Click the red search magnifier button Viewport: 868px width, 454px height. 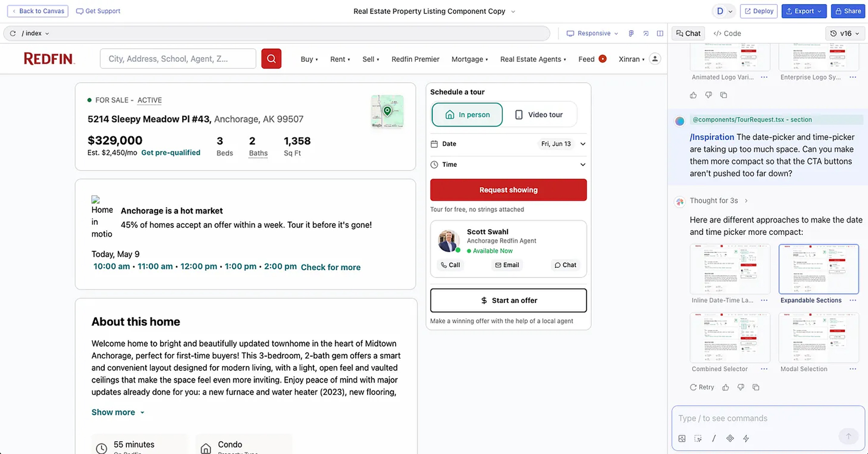pos(271,59)
